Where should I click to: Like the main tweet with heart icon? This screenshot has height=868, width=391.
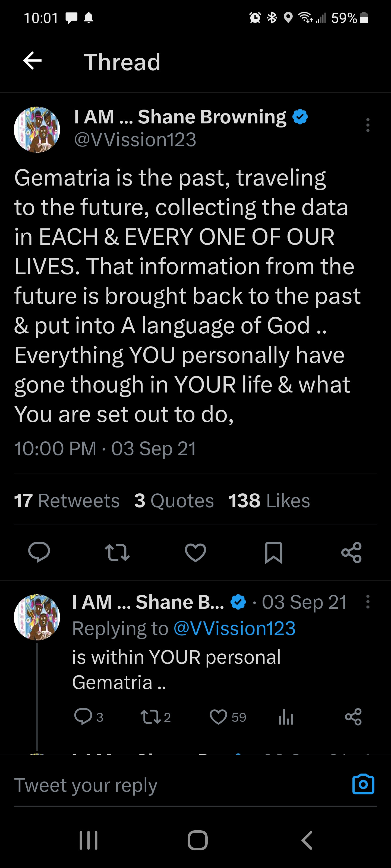tap(195, 552)
